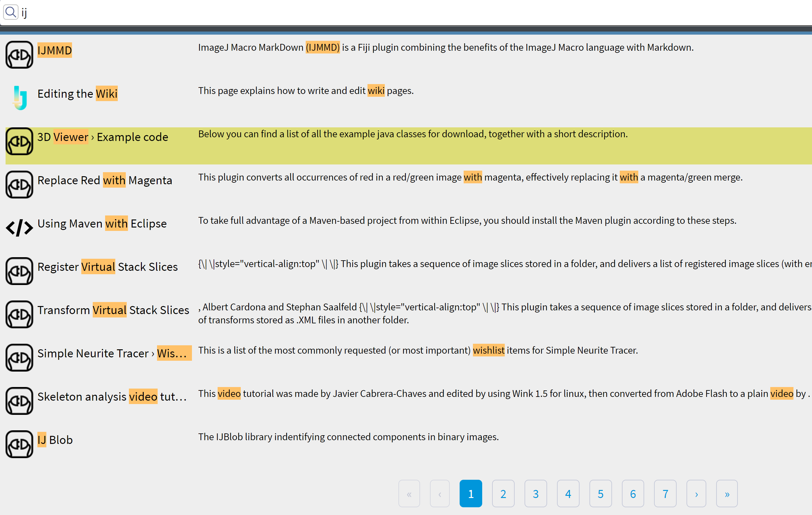Click the search magnifier icon
812x515 pixels.
pyautogui.click(x=11, y=12)
